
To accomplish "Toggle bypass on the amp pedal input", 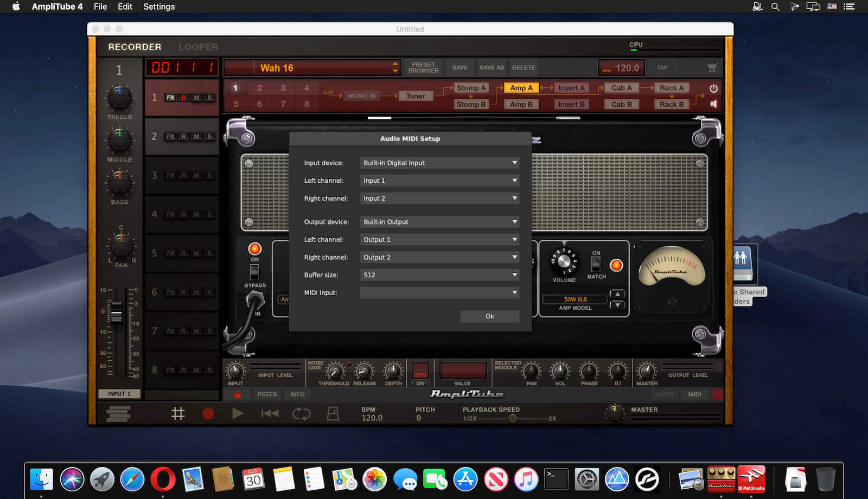I will coord(255,273).
